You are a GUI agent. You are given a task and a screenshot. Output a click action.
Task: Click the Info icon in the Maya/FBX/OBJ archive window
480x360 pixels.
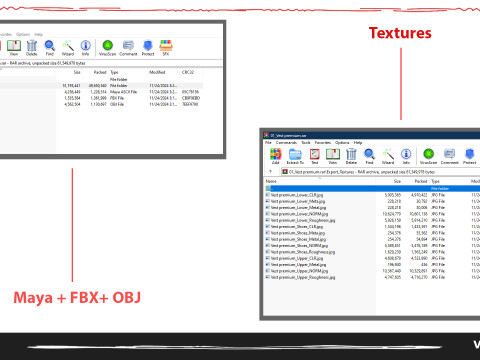[x=86, y=48]
